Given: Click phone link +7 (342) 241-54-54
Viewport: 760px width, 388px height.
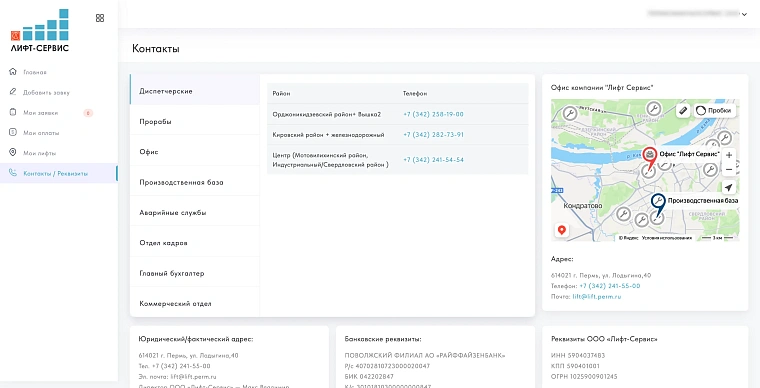Looking at the screenshot, I should [x=433, y=159].
